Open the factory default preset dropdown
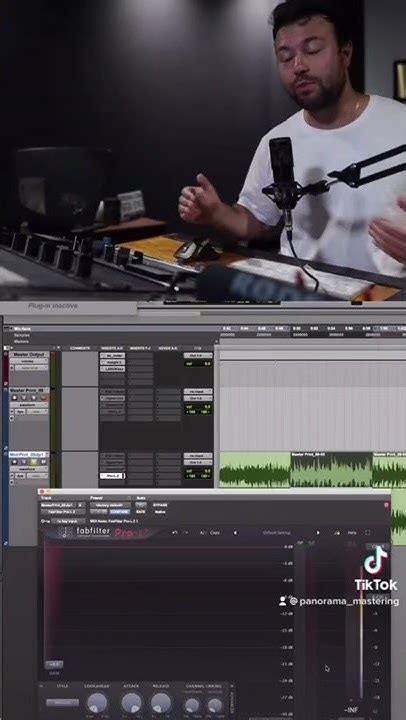Screen dimensions: 406x720 [110, 505]
